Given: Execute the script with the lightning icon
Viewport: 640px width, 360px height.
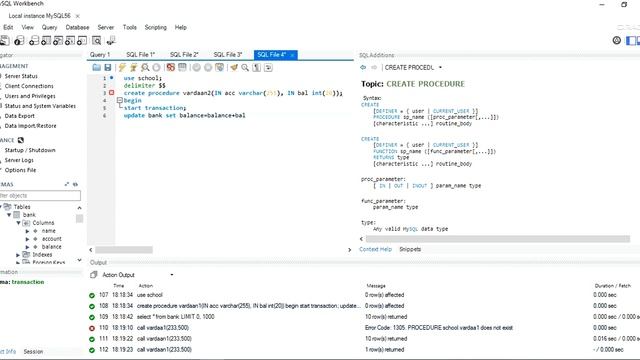Looking at the screenshot, I should click(x=122, y=67).
